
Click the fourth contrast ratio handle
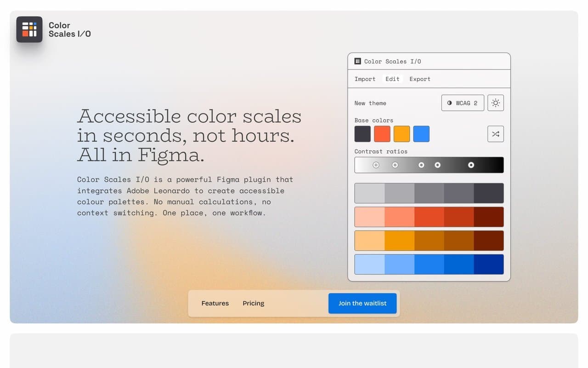pyautogui.click(x=437, y=165)
